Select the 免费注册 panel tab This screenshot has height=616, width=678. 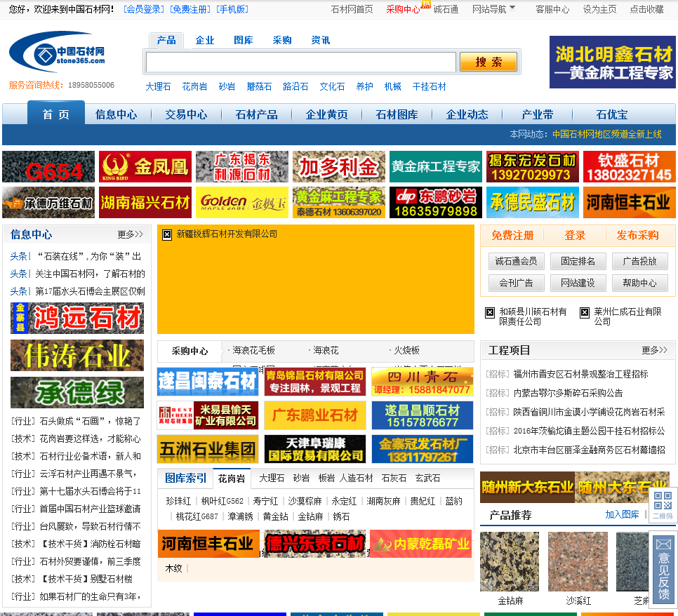512,235
